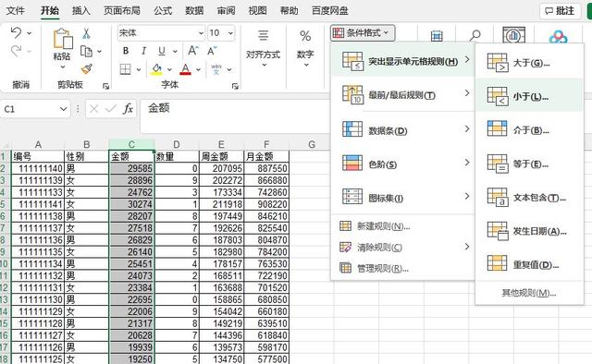Screen dimensions: 592x364
Task: Expand the fill color arrow
Action: tap(169, 70)
